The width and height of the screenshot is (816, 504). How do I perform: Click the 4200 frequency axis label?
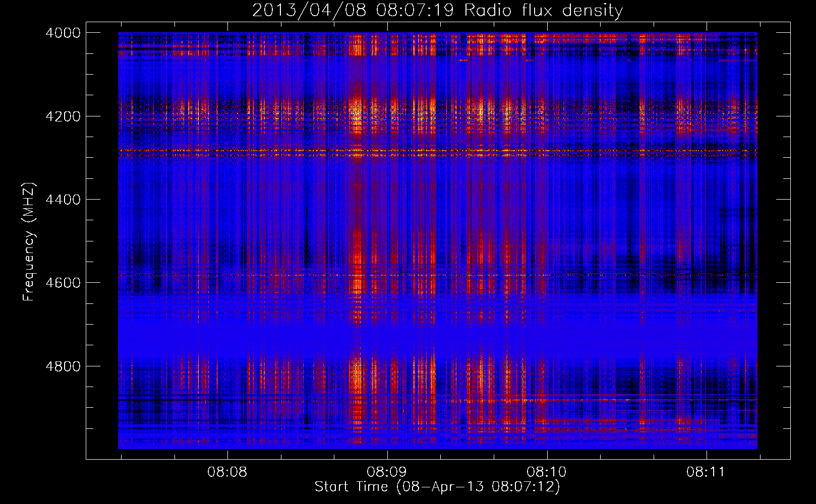point(63,116)
